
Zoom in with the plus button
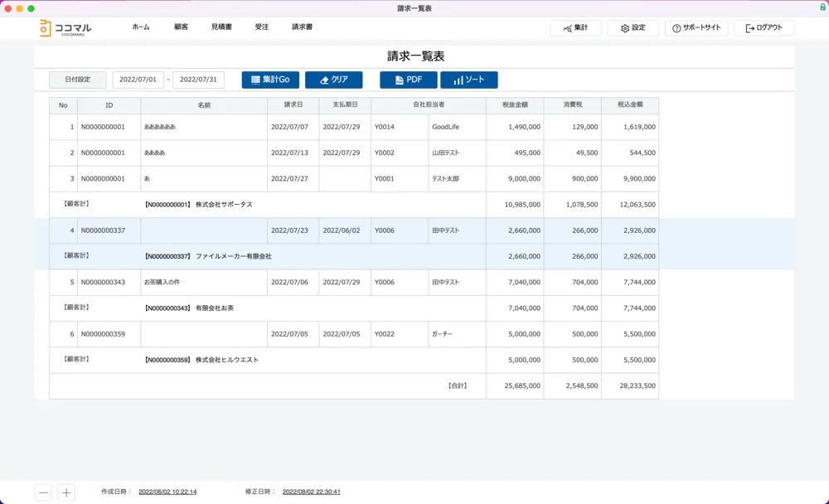point(66,492)
